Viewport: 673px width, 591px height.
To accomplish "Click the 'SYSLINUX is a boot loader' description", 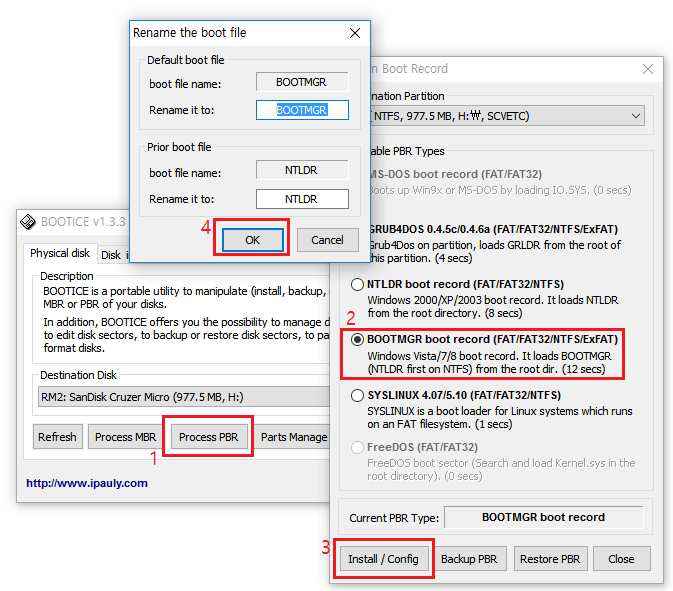I will (500, 418).
